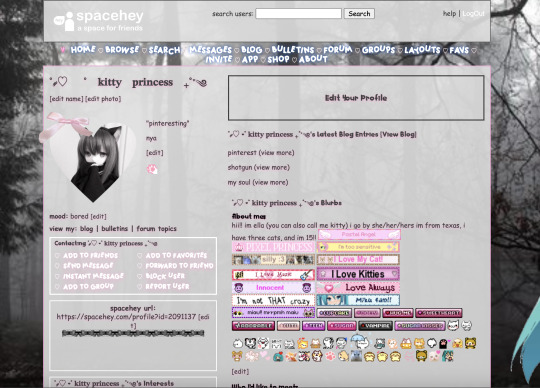Click the pink paw online icon

tap(152, 169)
